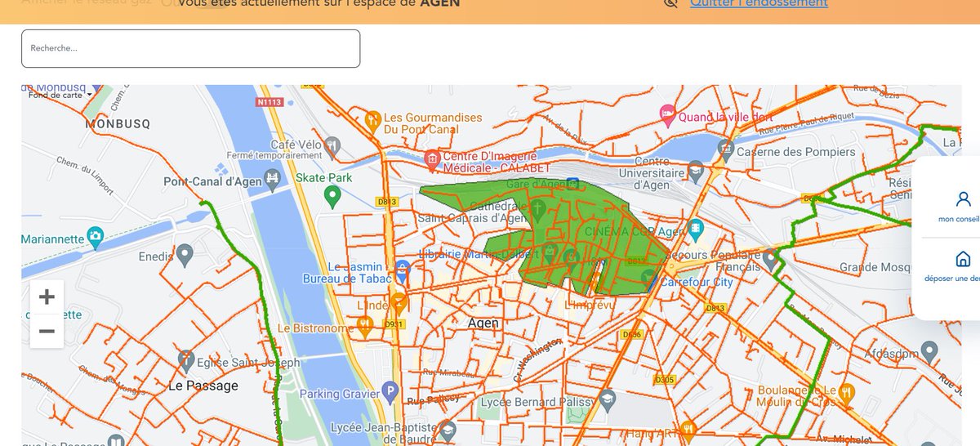
Task: Select the Pont-Canal d'Agen bridge icon
Action: coord(273,178)
